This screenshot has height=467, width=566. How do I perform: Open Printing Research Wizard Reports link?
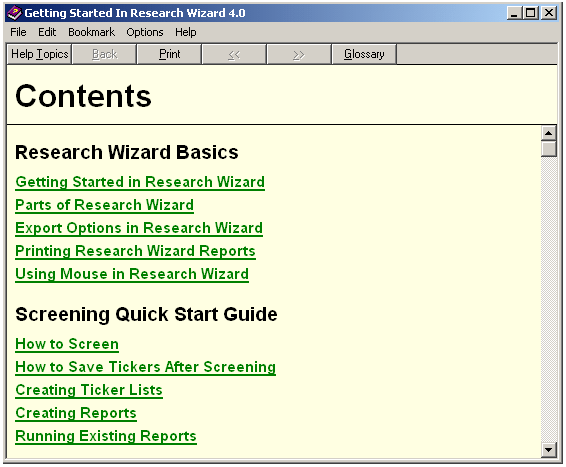pos(135,251)
